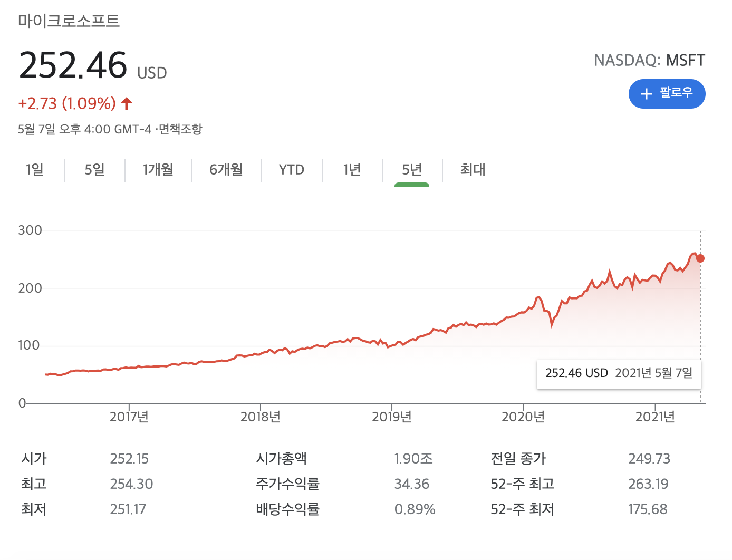This screenshot has height=560, width=732.
Task: Show the 최대 full history range
Action: click(473, 170)
